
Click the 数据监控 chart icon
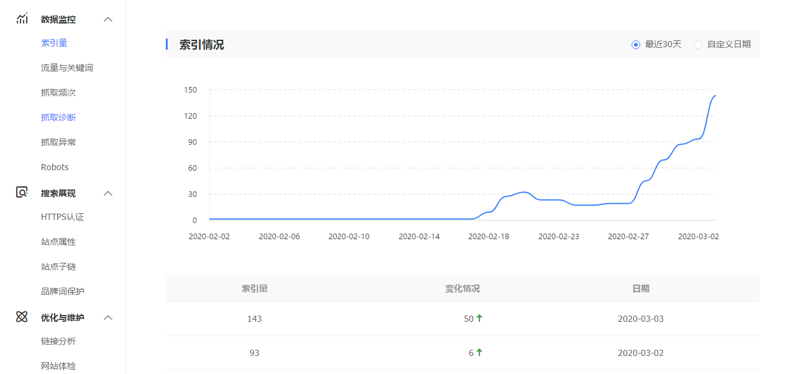pyautogui.click(x=21, y=19)
